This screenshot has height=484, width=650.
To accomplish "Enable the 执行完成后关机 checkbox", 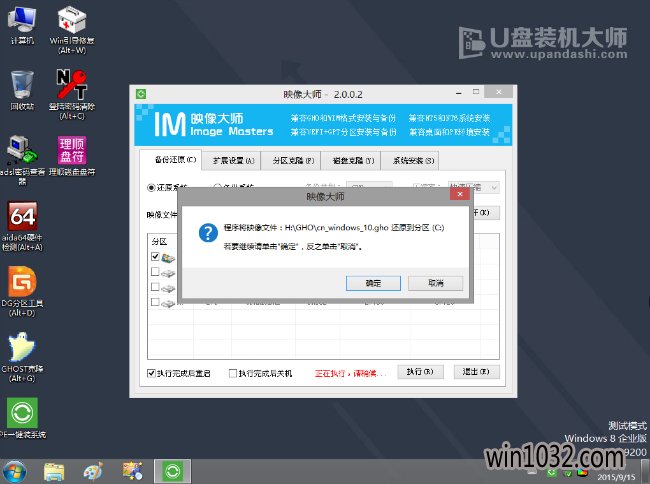I will (x=233, y=373).
